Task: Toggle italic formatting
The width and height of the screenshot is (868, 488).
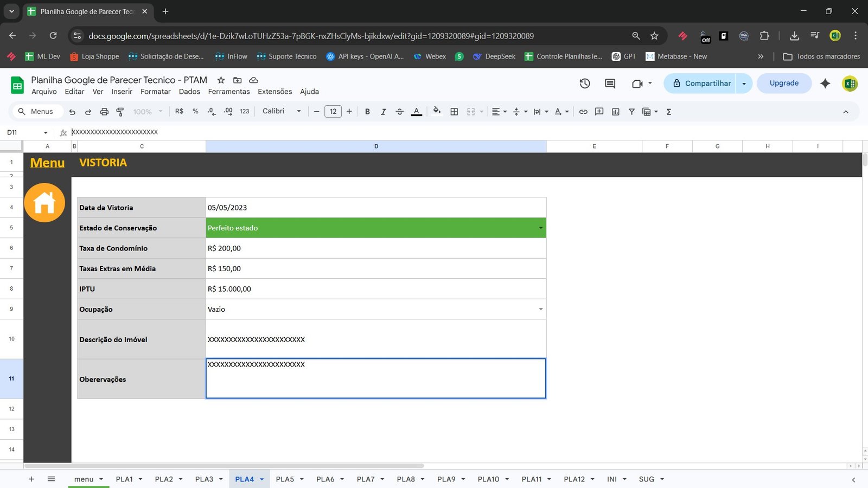Action: pyautogui.click(x=384, y=111)
